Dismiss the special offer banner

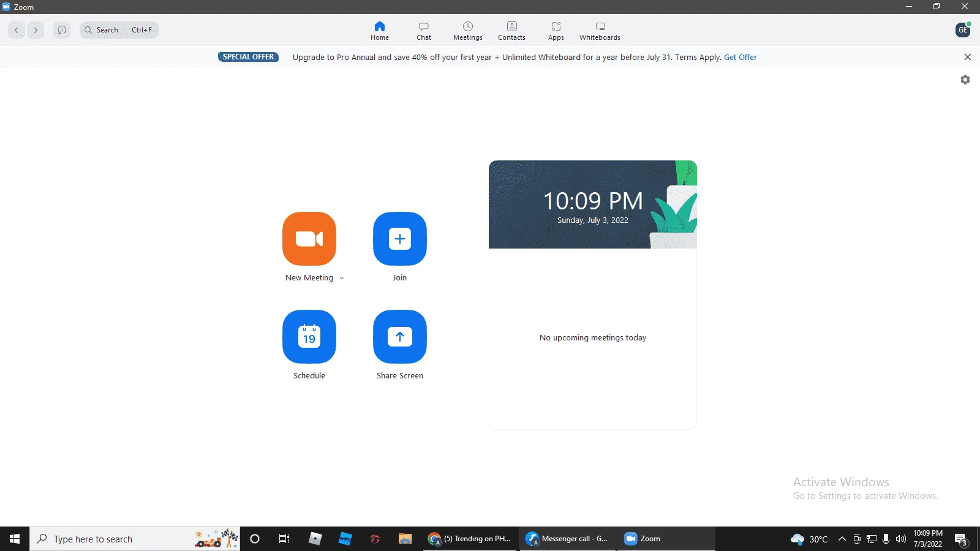tap(968, 57)
